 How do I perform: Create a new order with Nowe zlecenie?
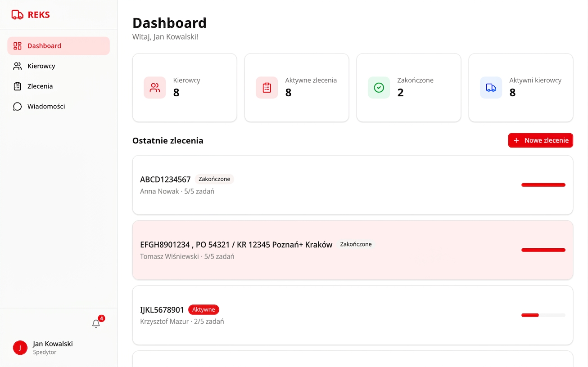[541, 140]
